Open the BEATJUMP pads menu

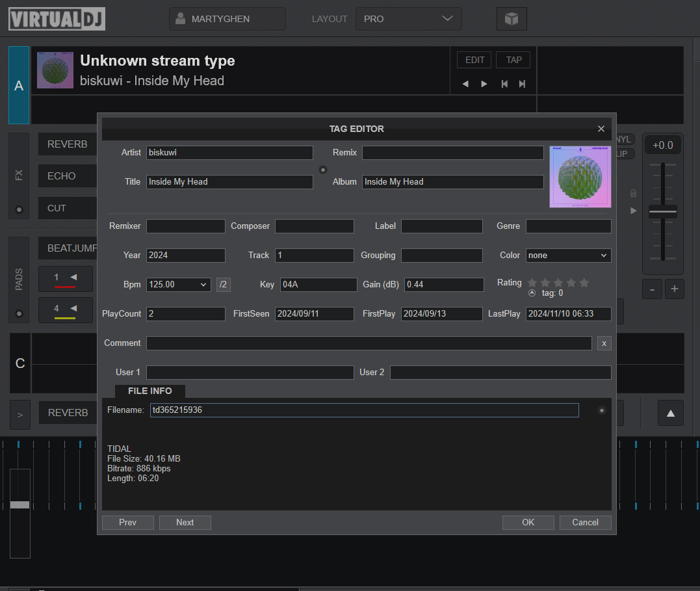pos(68,248)
